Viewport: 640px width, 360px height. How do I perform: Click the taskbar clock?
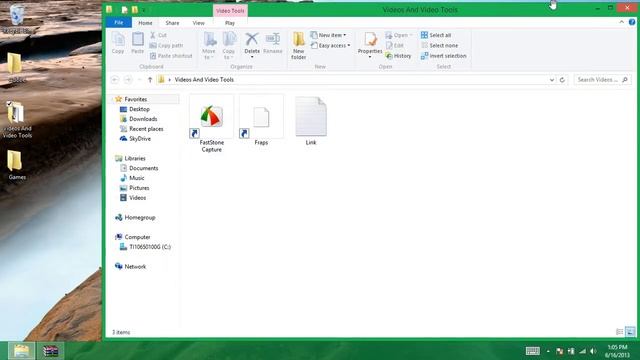(x=617, y=351)
